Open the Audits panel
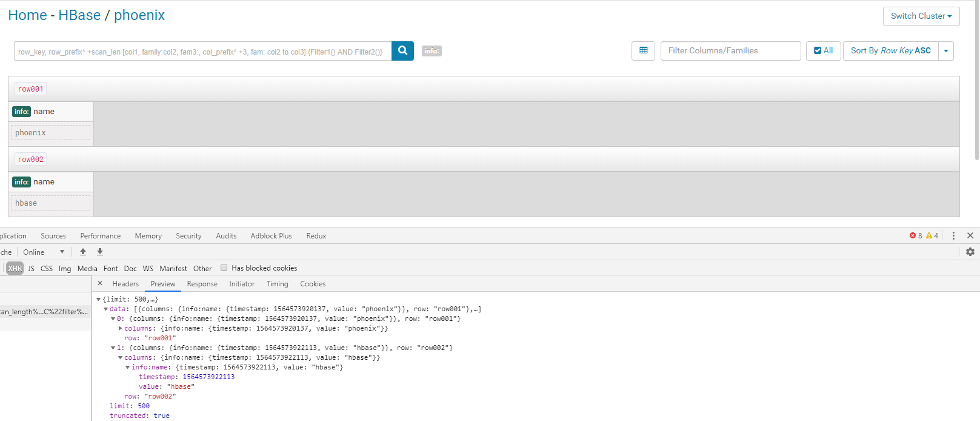Viewport: 980px width, 421px height. pyautogui.click(x=226, y=235)
